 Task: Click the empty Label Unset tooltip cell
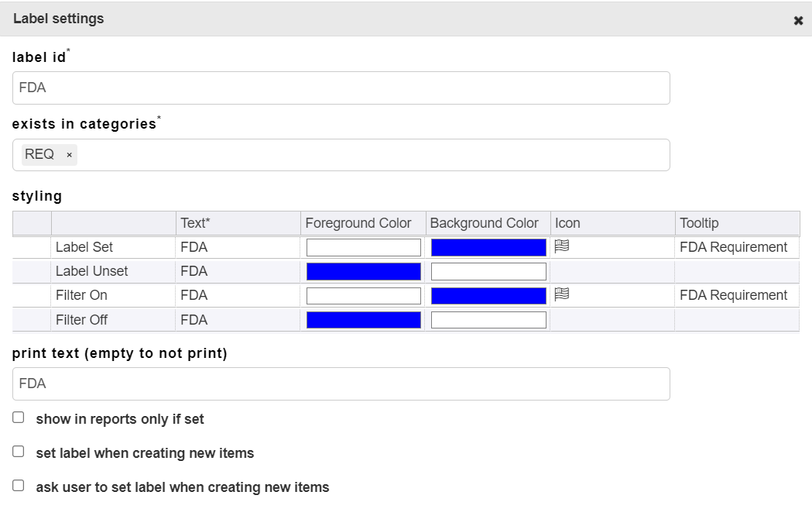coord(737,271)
